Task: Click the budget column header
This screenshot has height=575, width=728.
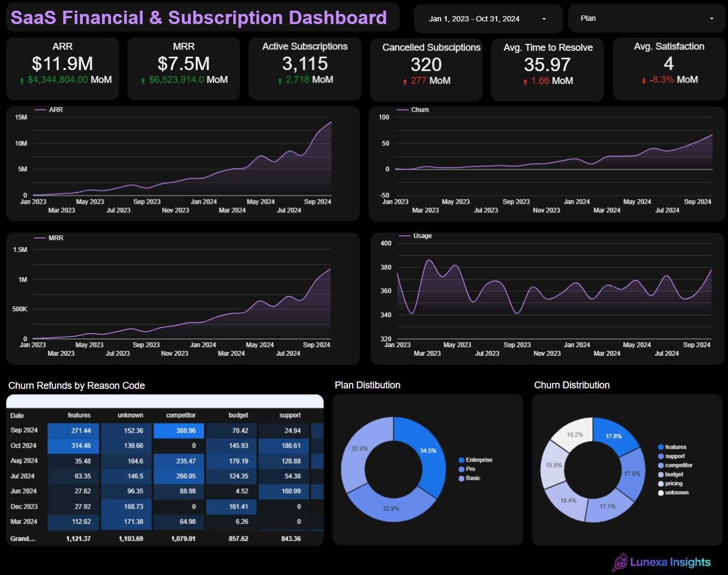Action: (x=238, y=416)
